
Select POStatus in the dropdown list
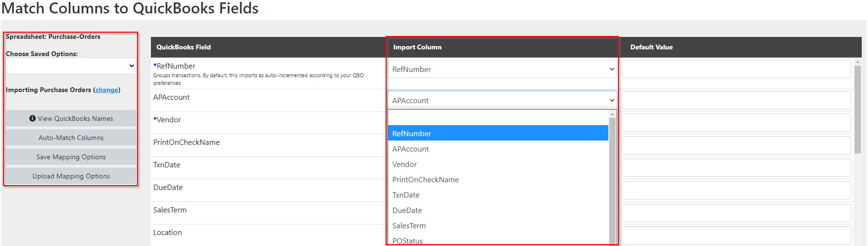(498, 240)
